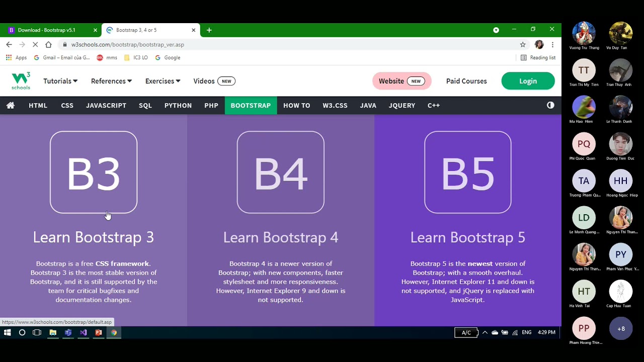
Task: Open the SQL nav item
Action: click(x=145, y=106)
